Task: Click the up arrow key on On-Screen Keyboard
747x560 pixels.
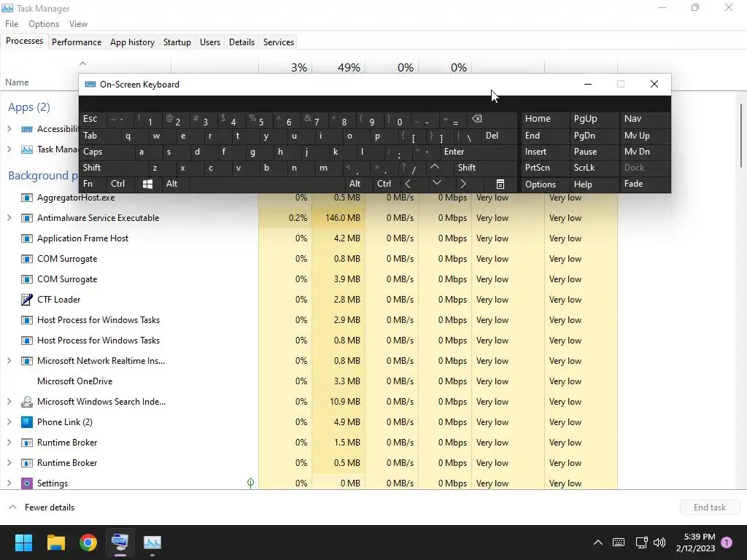Action: point(435,167)
